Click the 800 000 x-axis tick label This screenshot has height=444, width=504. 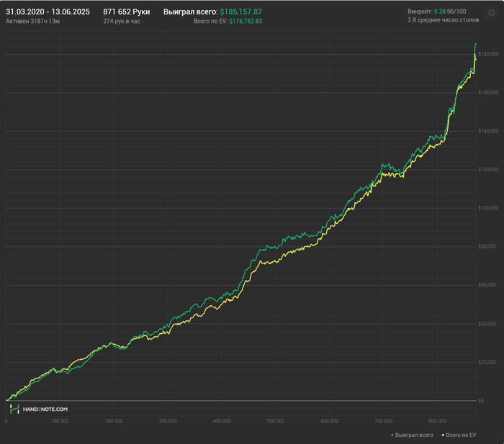pos(437,421)
